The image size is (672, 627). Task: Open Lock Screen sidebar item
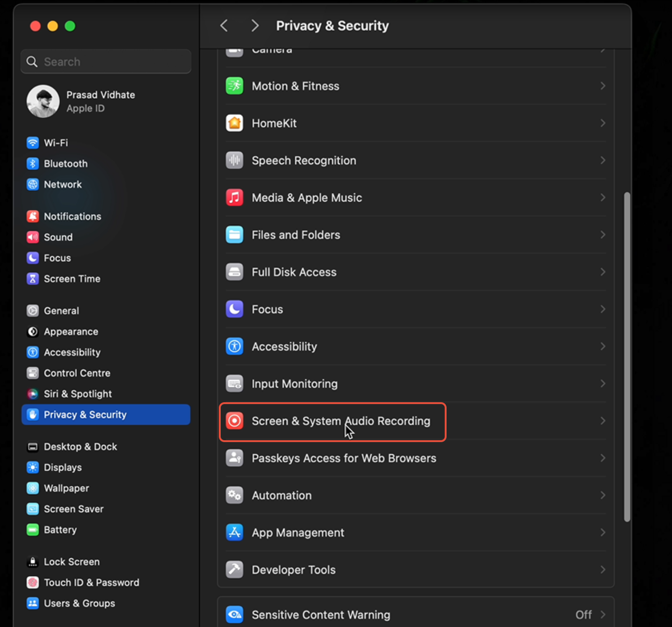[106, 562]
